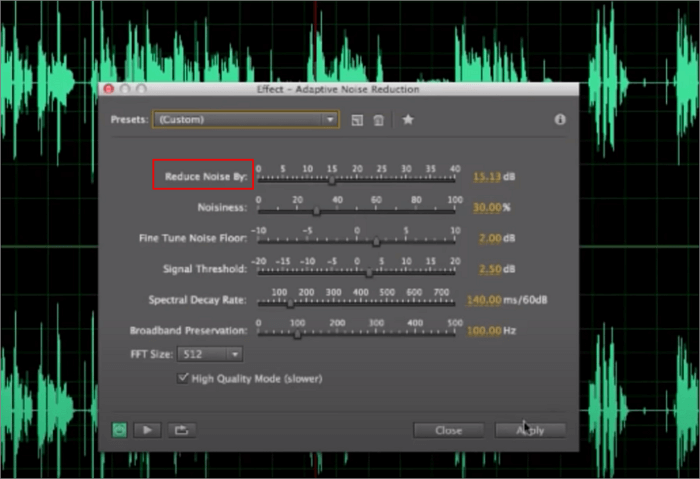Screen dimensions: 700x479
Task: Uncheck High Quality Mode (slower)
Action: coord(183,378)
